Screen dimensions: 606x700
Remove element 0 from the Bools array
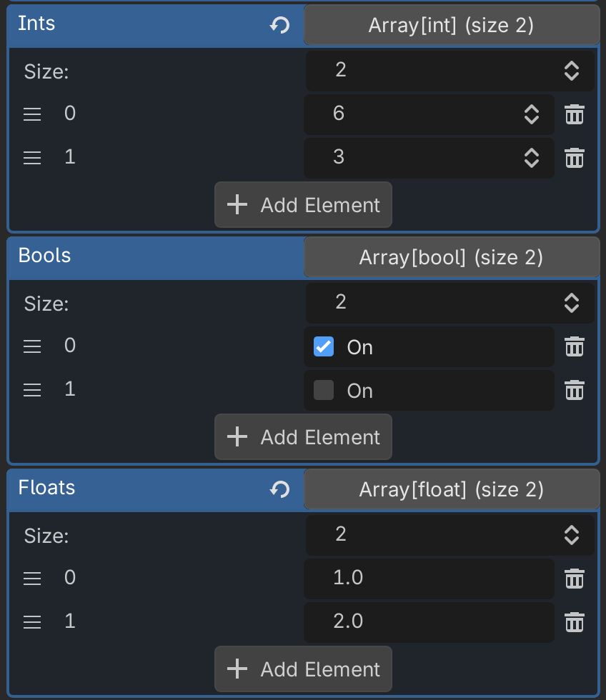tap(575, 346)
